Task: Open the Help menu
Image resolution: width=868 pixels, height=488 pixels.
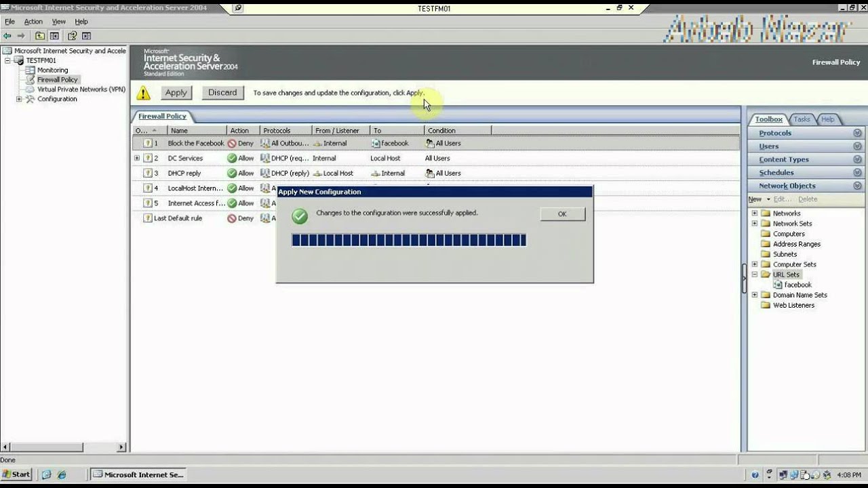Action: [x=81, y=22]
